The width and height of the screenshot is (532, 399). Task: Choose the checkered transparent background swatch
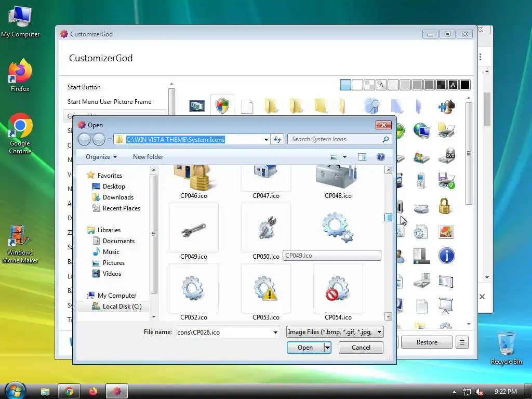tap(369, 85)
